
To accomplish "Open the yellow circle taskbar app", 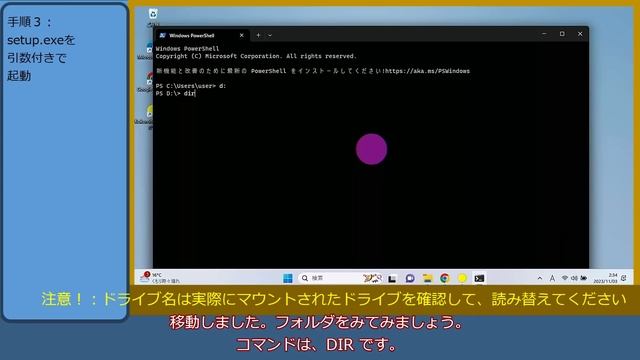I will [462, 278].
